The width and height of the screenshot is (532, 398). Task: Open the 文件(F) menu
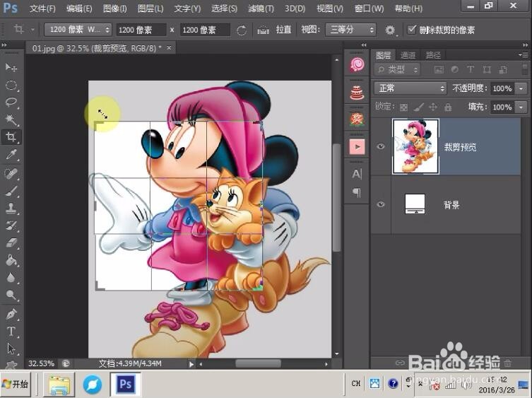pyautogui.click(x=42, y=8)
